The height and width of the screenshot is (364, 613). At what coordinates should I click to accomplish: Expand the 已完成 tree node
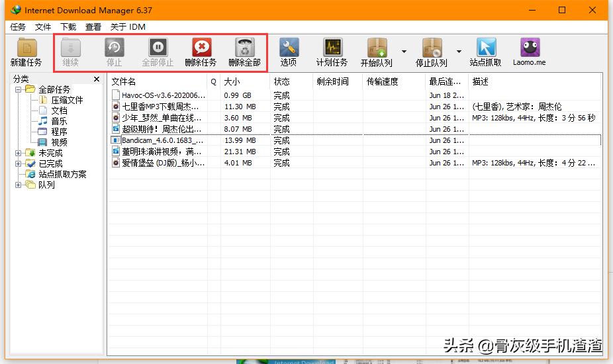(x=18, y=163)
